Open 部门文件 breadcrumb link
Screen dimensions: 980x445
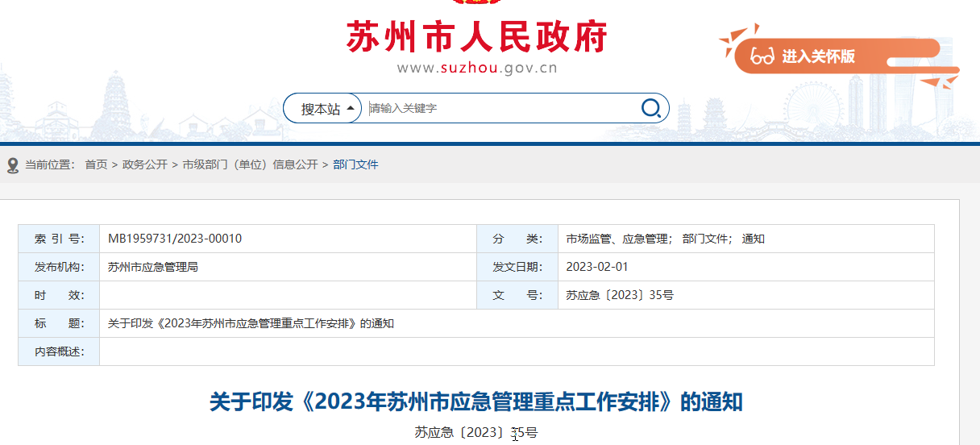355,164
